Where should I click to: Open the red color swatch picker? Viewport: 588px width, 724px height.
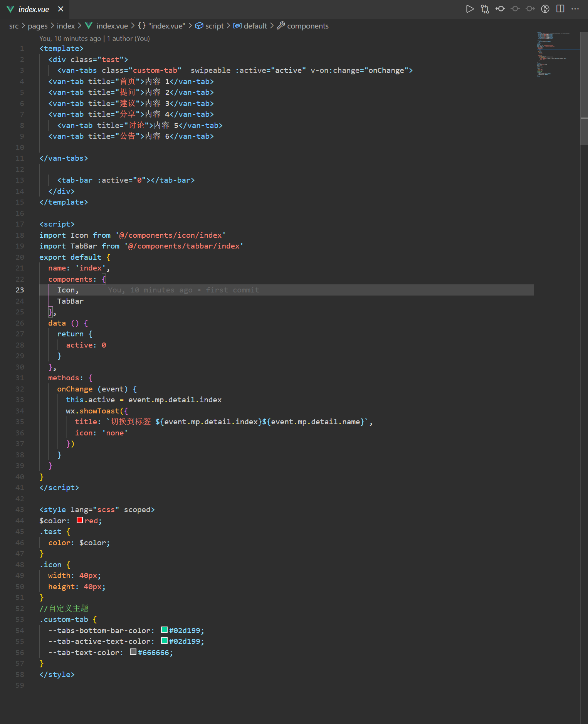80,520
